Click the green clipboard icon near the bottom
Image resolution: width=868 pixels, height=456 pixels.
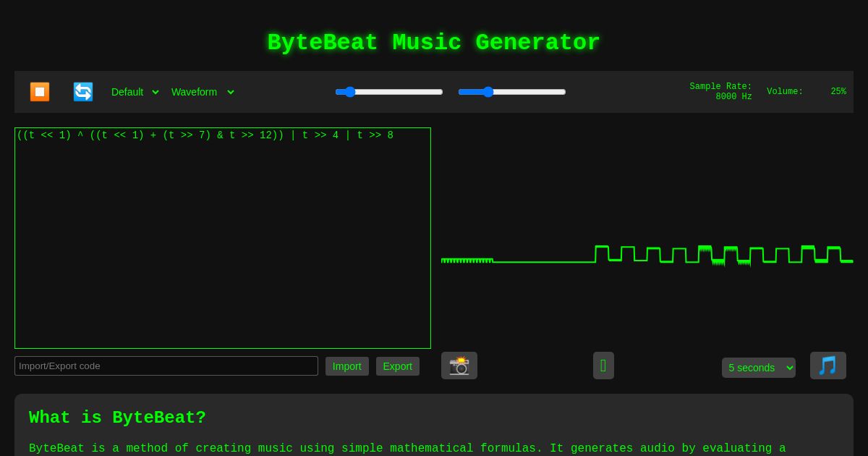(604, 366)
